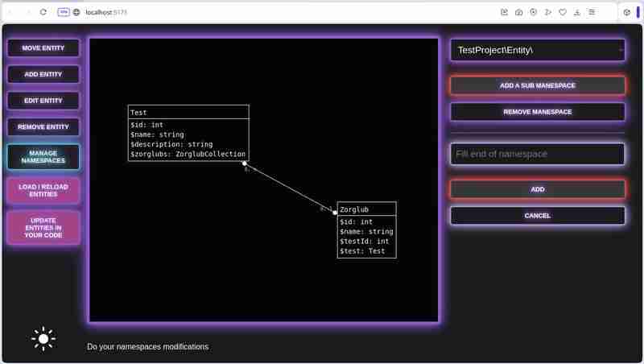This screenshot has height=364, width=644.
Task: Select Add A Sub Namespace button
Action: pyautogui.click(x=538, y=85)
